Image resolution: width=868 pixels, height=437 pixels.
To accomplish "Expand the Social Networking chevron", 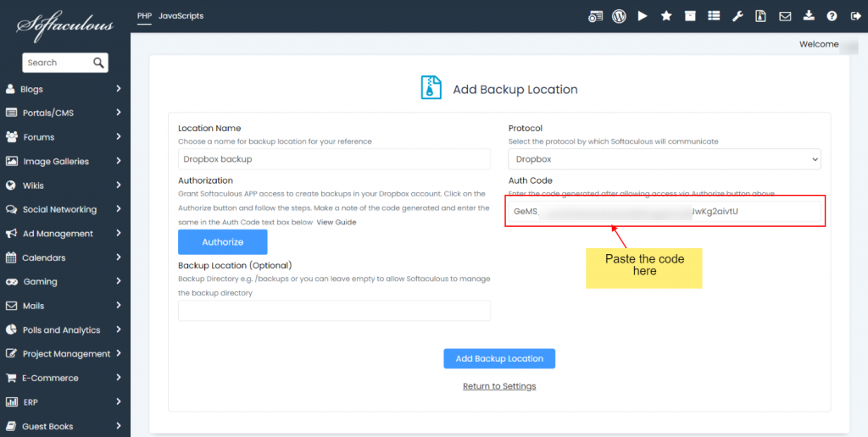I will 119,209.
